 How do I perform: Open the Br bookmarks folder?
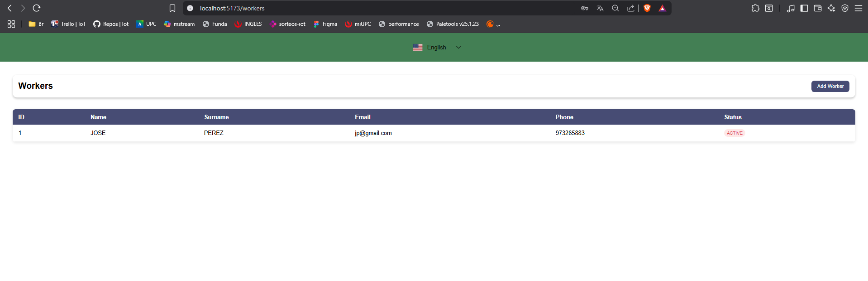tap(36, 24)
